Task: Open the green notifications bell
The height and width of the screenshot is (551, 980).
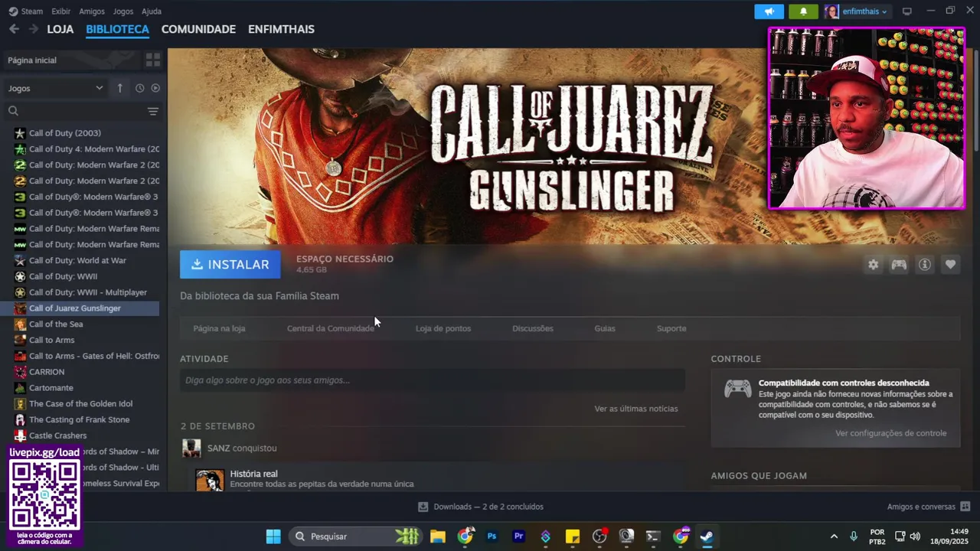Action: [x=803, y=11]
